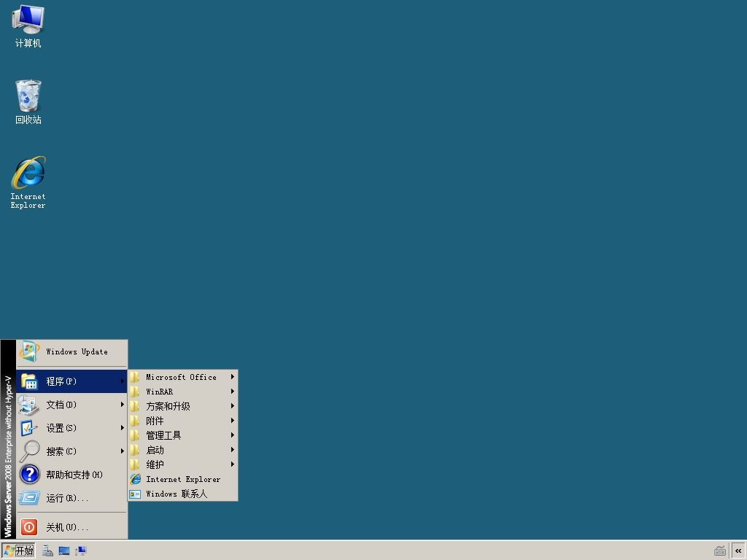Viewport: 747px width, 560px height.
Task: Expand the 设置(S) settings submenu
Action: [72, 428]
